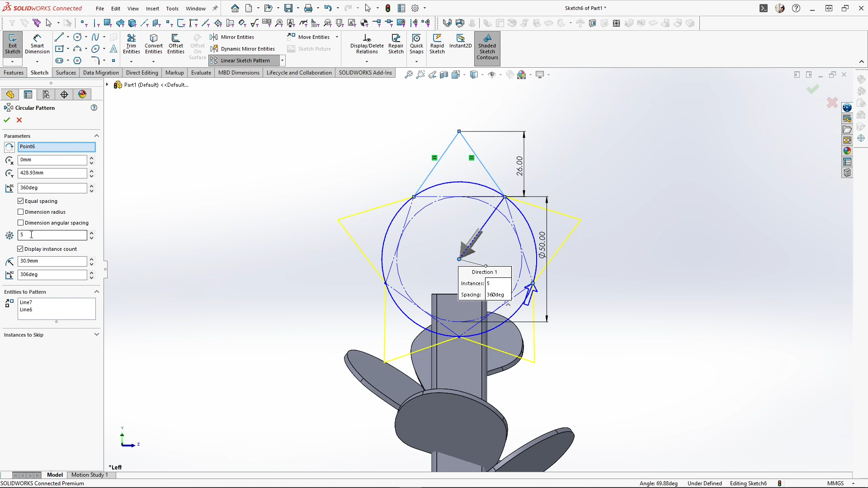This screenshot has height=488, width=868.
Task: Enable the Dimension radius checkbox
Action: [x=21, y=212]
